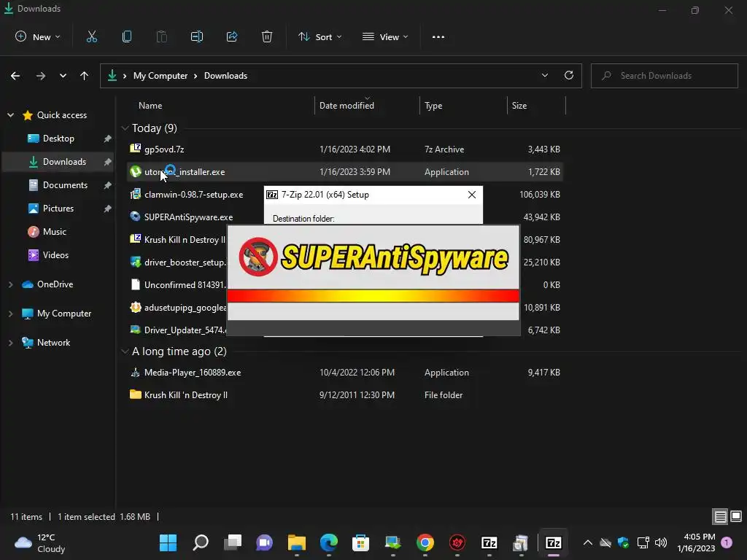The width and height of the screenshot is (747, 560).
Task: Open Windows Start menu on taskbar
Action: [168, 542]
